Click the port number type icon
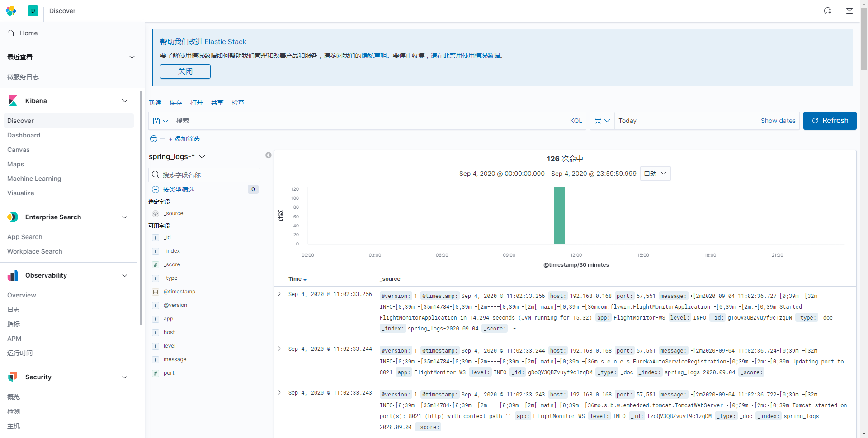868x438 pixels. (x=156, y=373)
